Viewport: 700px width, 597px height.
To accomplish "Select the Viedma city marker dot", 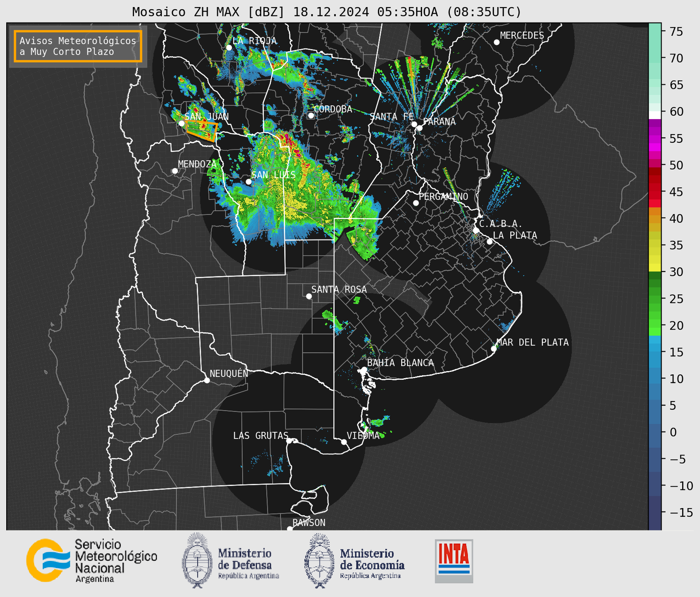I will [344, 442].
